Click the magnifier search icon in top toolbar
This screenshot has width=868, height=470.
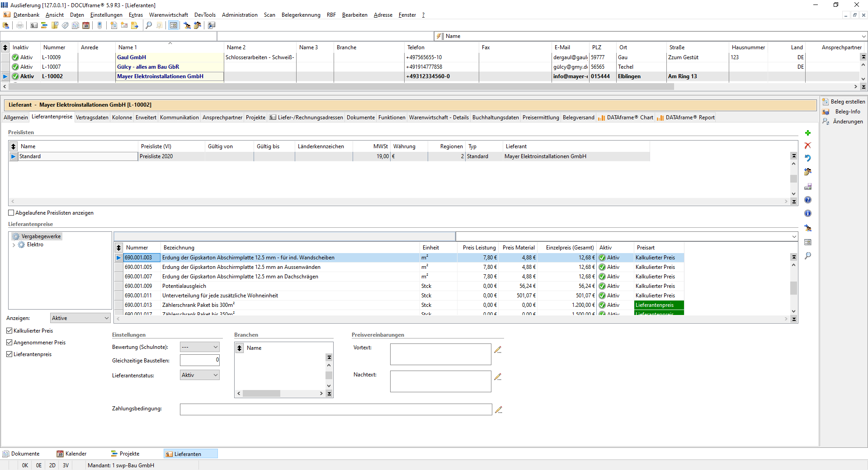[x=149, y=25]
